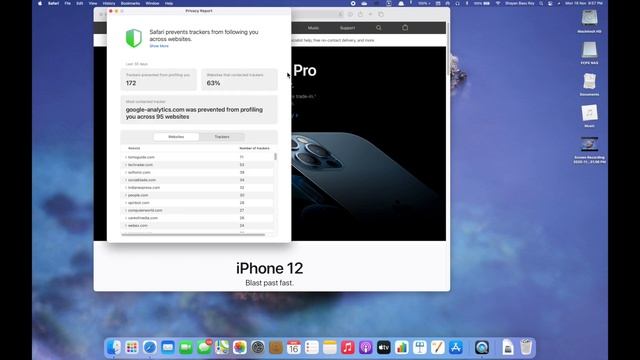This screenshot has height=360, width=640.
Task: Open QuickTime Player from the Dock
Action: point(482,347)
